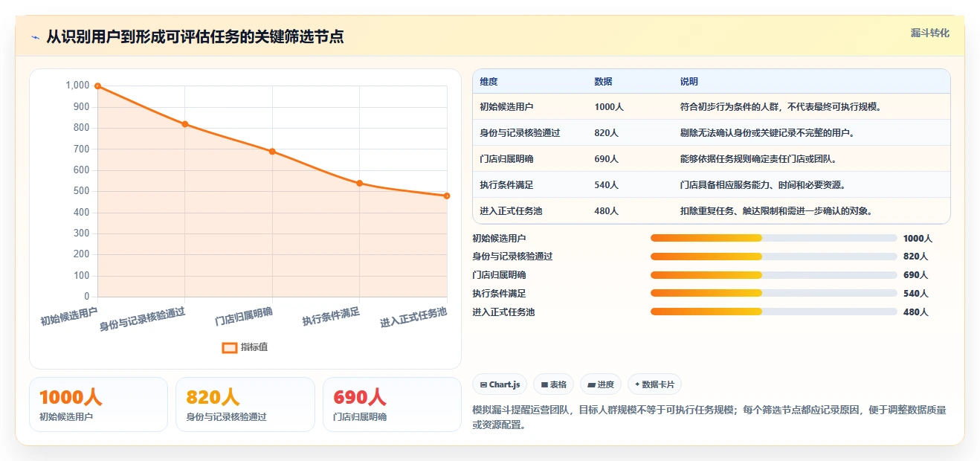Screen dimensions: 980x461
Task: Select the 执行条件满足 row name in table
Action: point(506,185)
